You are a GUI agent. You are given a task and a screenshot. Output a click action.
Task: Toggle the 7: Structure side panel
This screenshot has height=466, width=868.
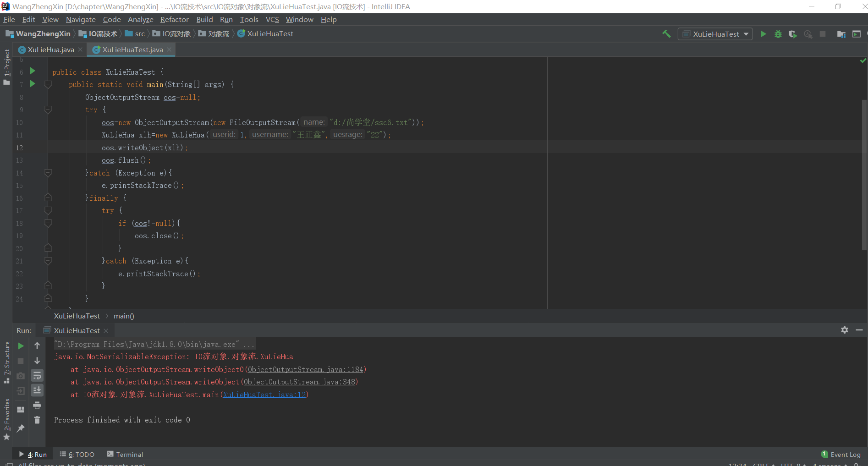coord(6,362)
